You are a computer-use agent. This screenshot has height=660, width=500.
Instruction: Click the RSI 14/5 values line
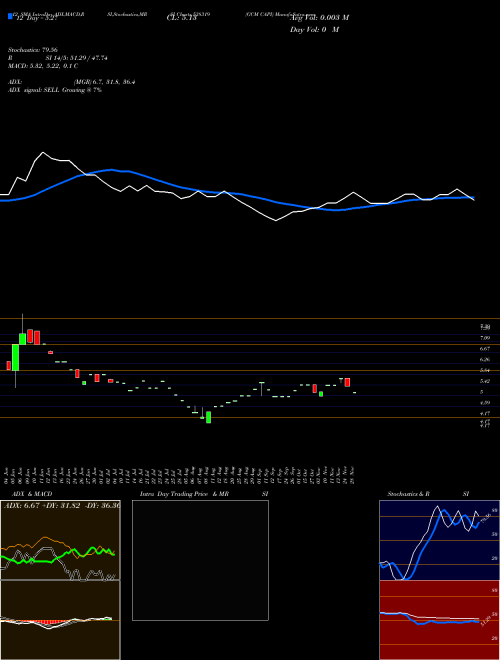coord(58,58)
